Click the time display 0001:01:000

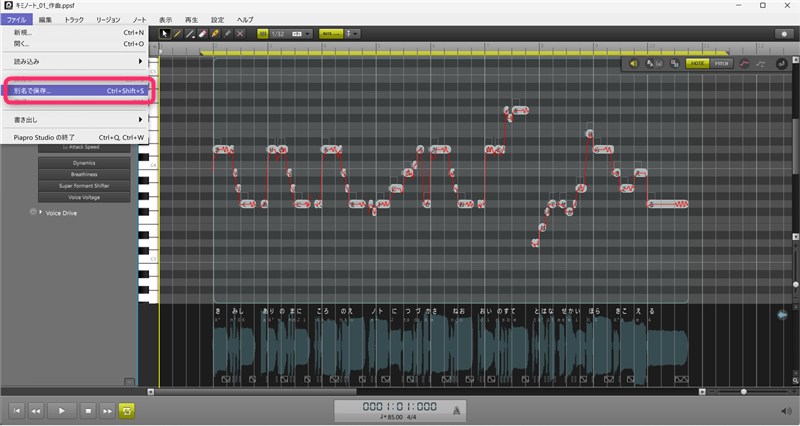(x=399, y=406)
